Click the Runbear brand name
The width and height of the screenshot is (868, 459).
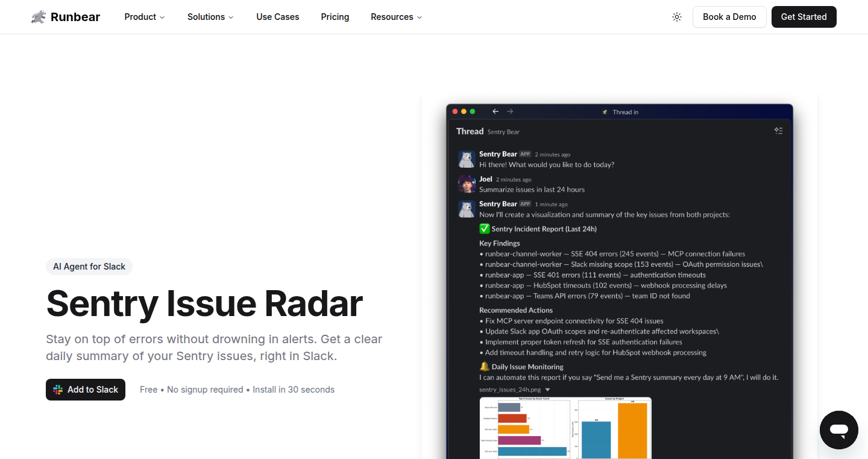[x=75, y=17]
